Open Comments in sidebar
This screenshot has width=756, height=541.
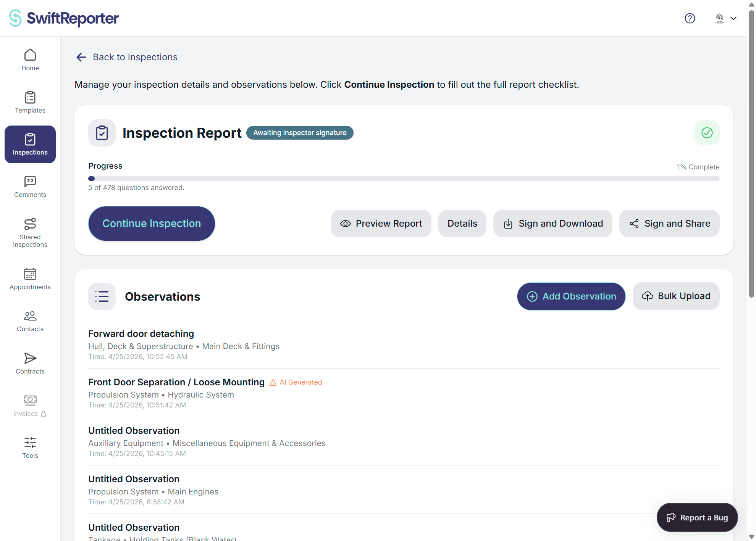point(30,187)
